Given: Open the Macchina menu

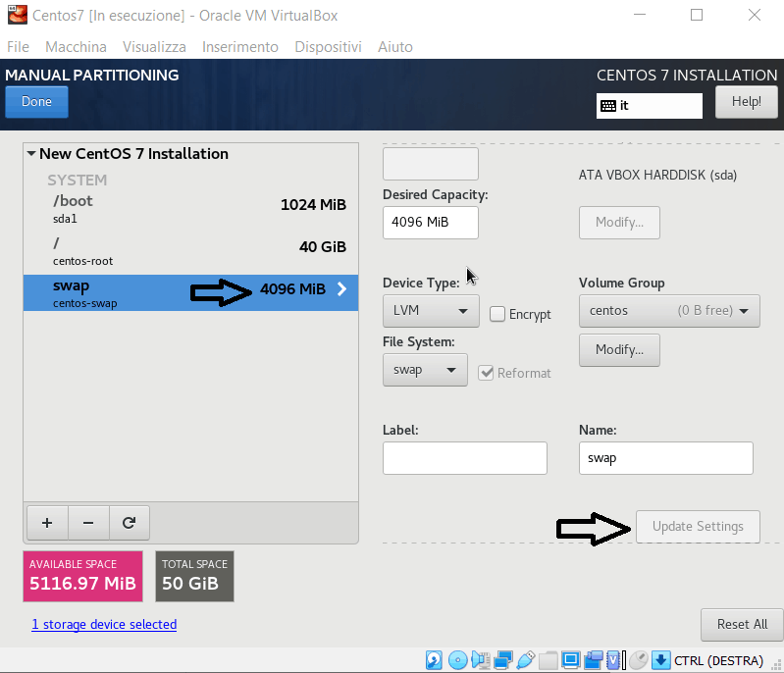Looking at the screenshot, I should pyautogui.click(x=76, y=47).
